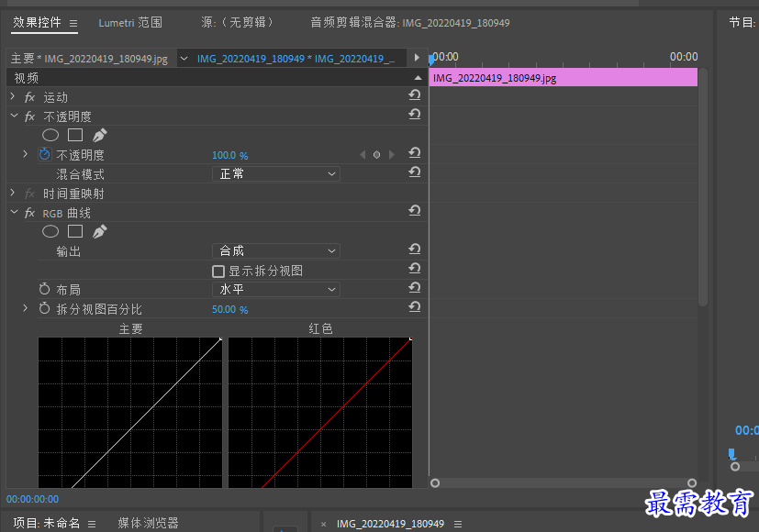759x532 pixels.
Task: Click the effect timeline vertical scrollbar
Action: pos(703,187)
